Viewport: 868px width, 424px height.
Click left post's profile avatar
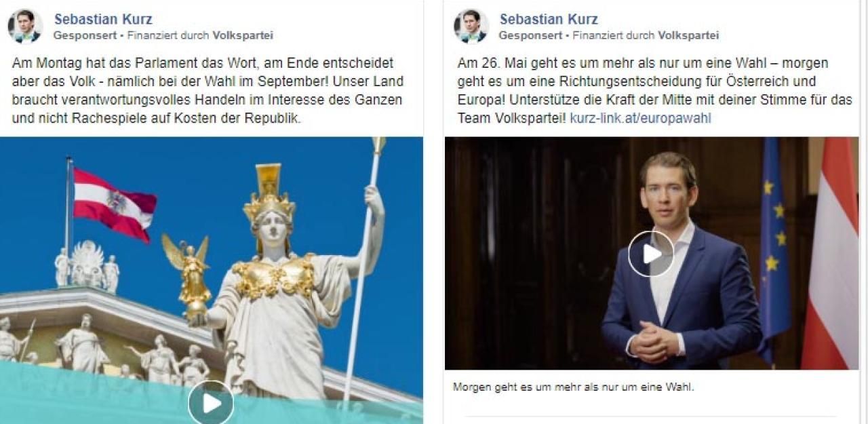pyautogui.click(x=25, y=26)
